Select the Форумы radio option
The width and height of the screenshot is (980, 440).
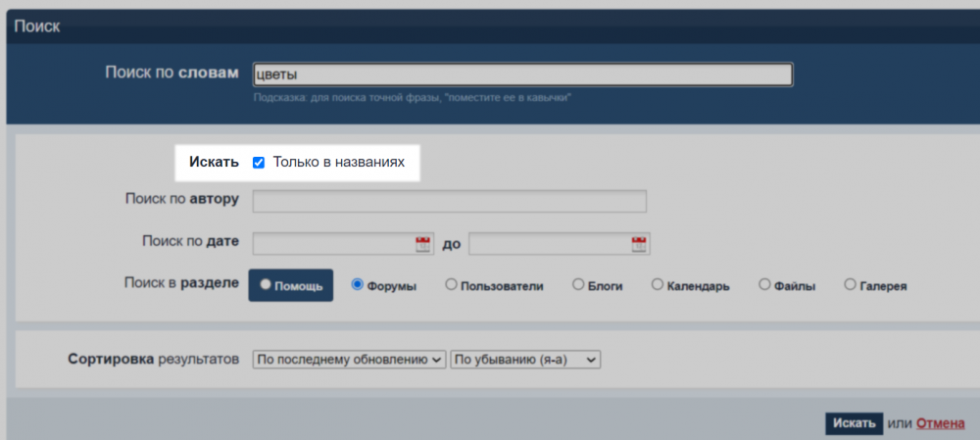tap(358, 284)
